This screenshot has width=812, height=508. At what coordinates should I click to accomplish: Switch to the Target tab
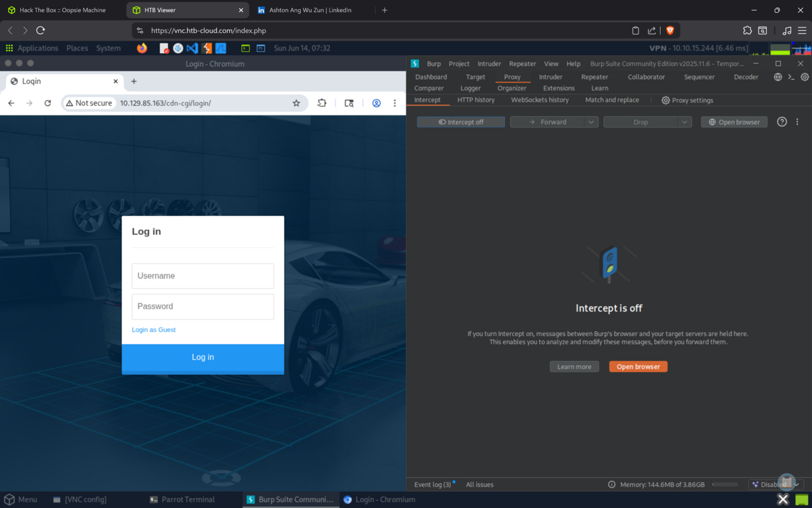tap(476, 77)
